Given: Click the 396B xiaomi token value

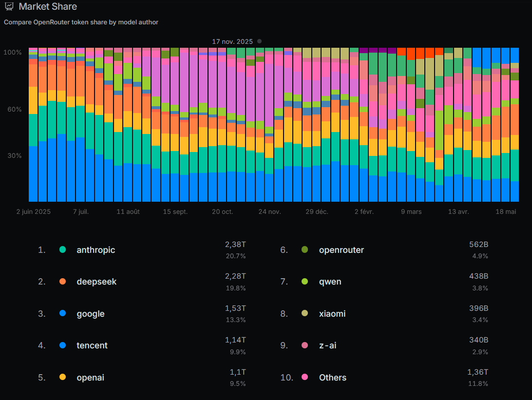Looking at the screenshot, I should point(479,308).
